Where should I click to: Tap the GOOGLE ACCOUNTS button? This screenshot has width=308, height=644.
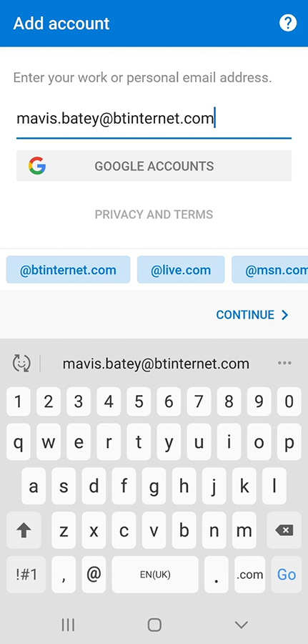tap(154, 166)
